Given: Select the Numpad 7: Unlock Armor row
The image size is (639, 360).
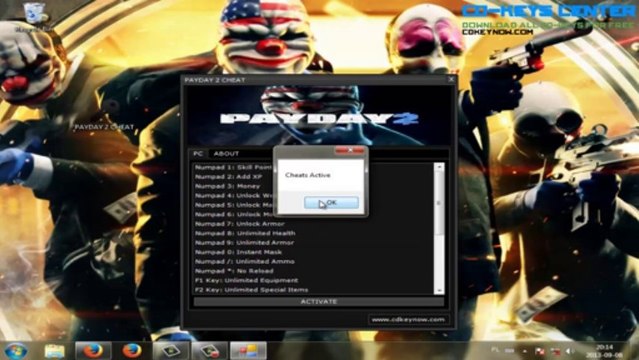Looking at the screenshot, I should [240, 224].
